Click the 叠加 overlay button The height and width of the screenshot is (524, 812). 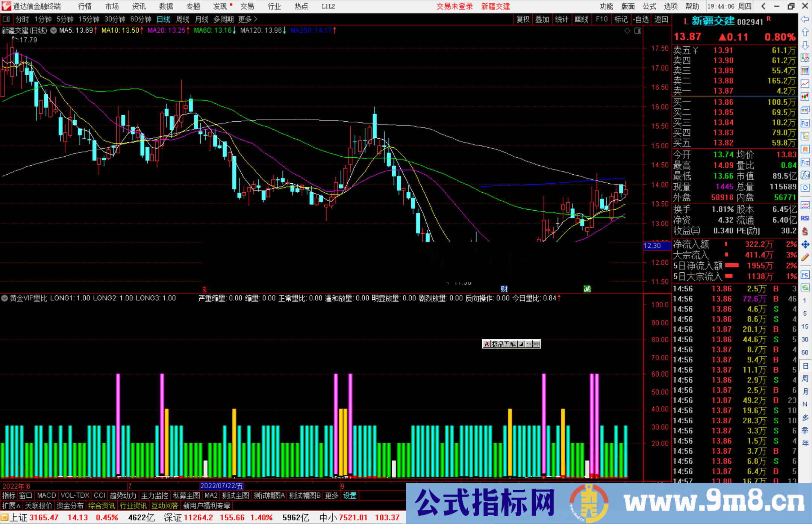tap(542, 19)
